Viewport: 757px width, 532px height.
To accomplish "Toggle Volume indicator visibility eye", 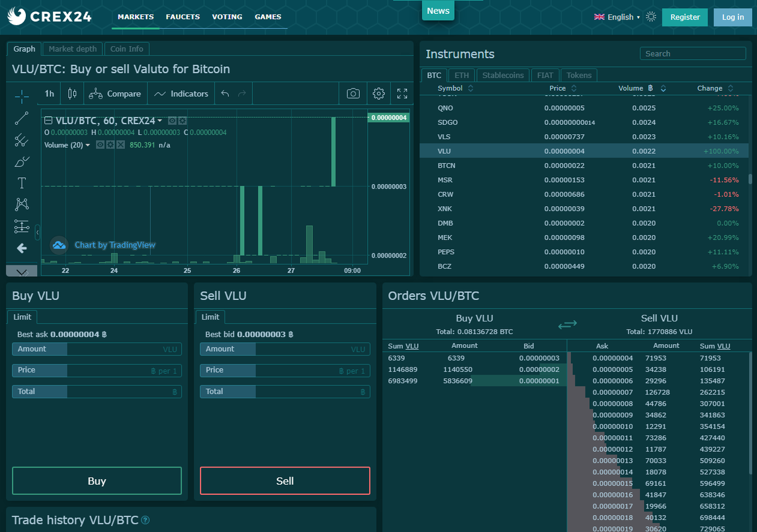I will pos(100,145).
